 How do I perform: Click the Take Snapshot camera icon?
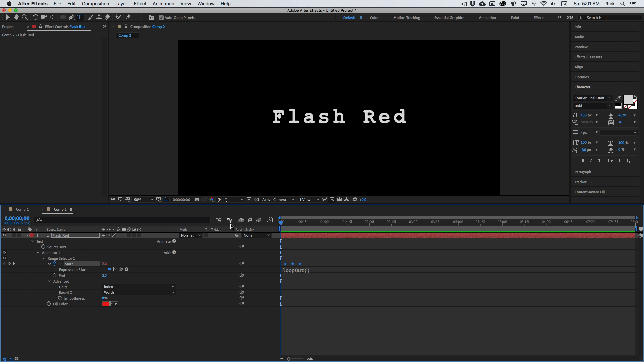pos(197,200)
